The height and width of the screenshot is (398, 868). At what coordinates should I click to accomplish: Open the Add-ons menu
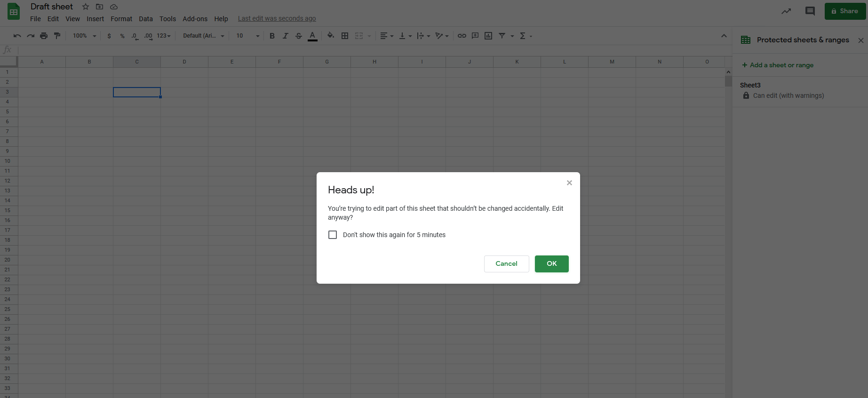(x=195, y=19)
